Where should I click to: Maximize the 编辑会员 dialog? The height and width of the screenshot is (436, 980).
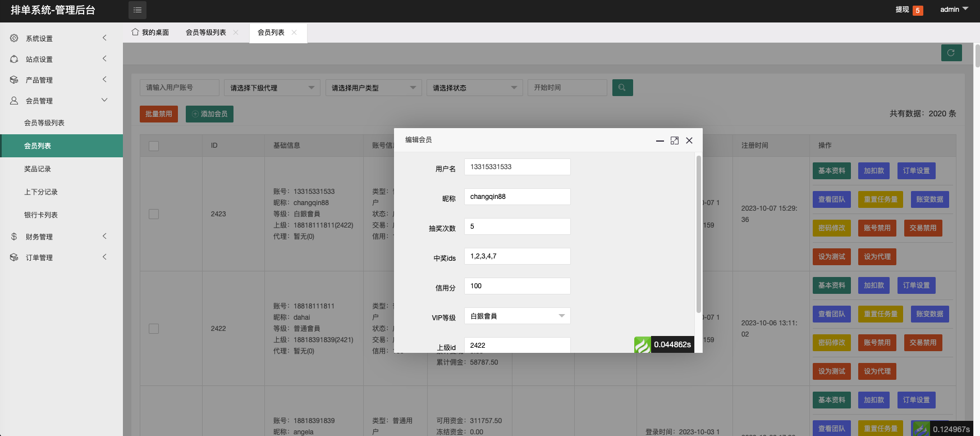(674, 140)
